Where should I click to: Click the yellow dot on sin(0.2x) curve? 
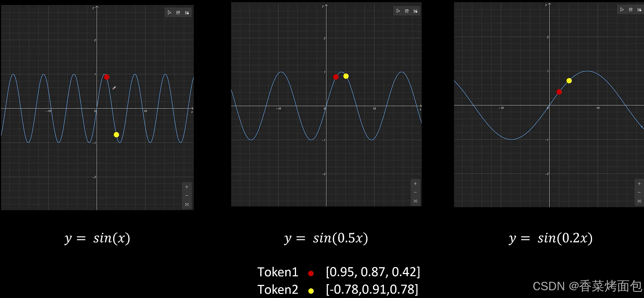[x=569, y=81]
